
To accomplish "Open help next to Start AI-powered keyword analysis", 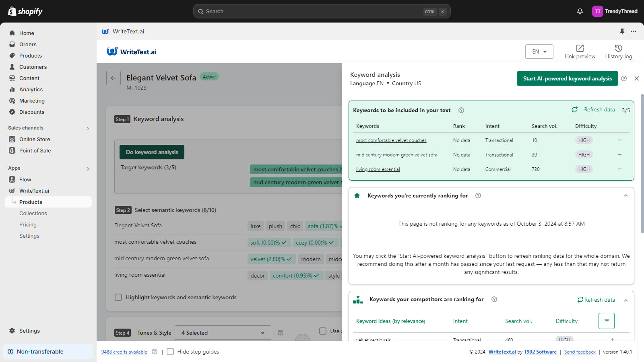I will [624, 78].
